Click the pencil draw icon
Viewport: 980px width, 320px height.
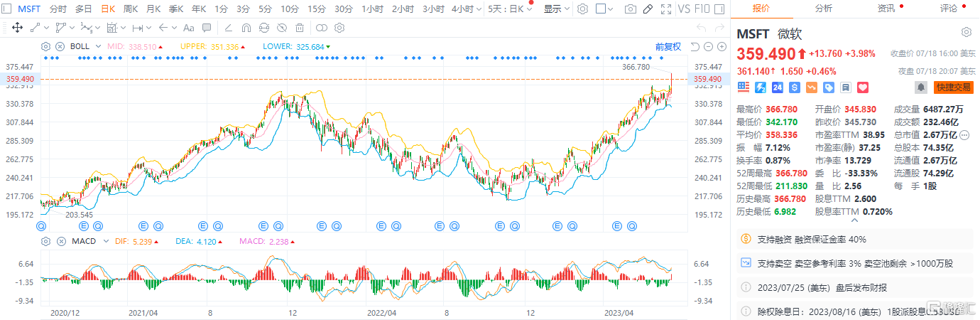(x=648, y=9)
